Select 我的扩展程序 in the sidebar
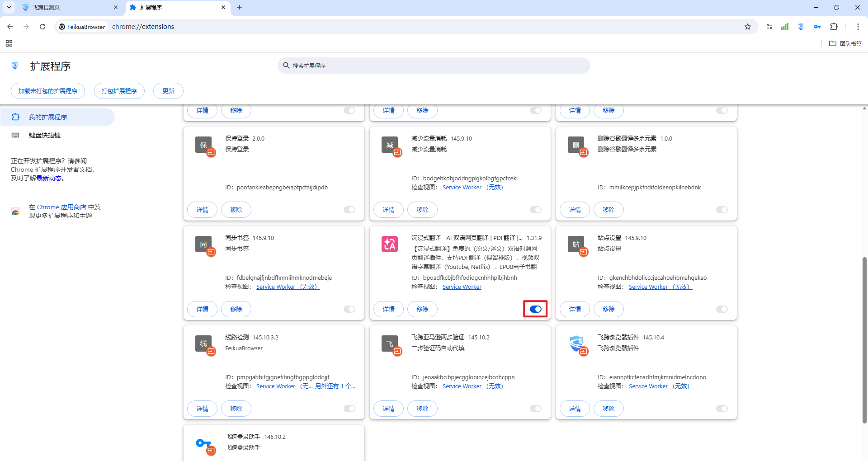The image size is (868, 461). 57,117
